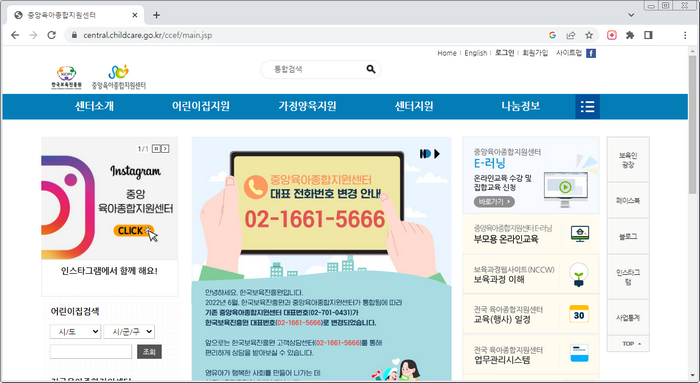The height and width of the screenshot is (383, 700).
Task: Toggle the browser side panel
Action: 648,35
